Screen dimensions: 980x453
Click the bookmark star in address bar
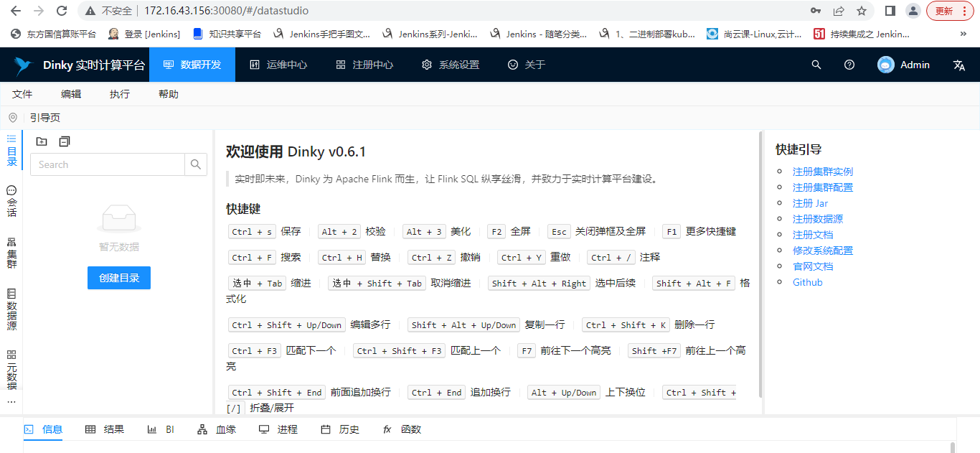click(862, 11)
